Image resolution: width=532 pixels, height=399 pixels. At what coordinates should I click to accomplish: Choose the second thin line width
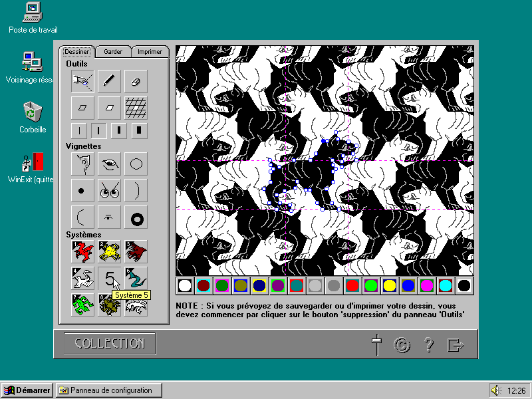(x=99, y=130)
